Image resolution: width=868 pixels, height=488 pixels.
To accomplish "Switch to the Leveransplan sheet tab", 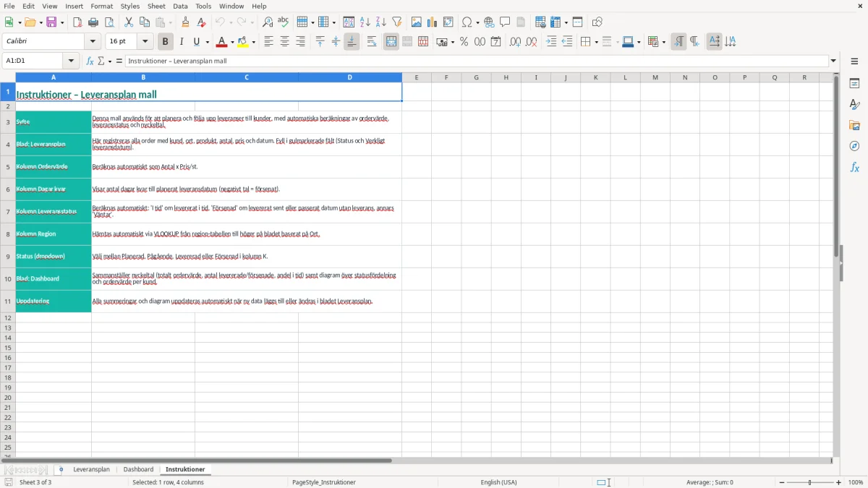I will click(91, 470).
